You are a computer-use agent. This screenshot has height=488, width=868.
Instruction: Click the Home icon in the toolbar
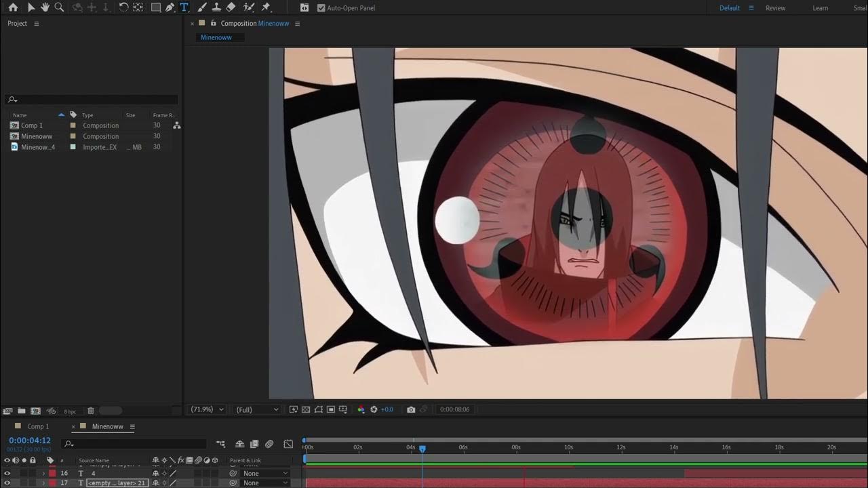(13, 7)
